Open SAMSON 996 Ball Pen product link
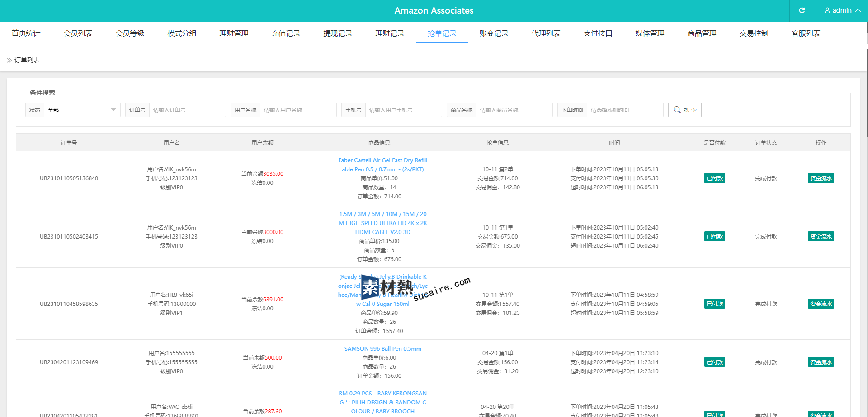 (382, 348)
